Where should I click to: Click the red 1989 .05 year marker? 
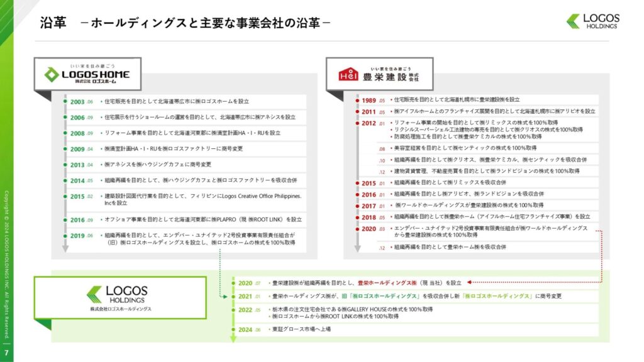(x=373, y=100)
